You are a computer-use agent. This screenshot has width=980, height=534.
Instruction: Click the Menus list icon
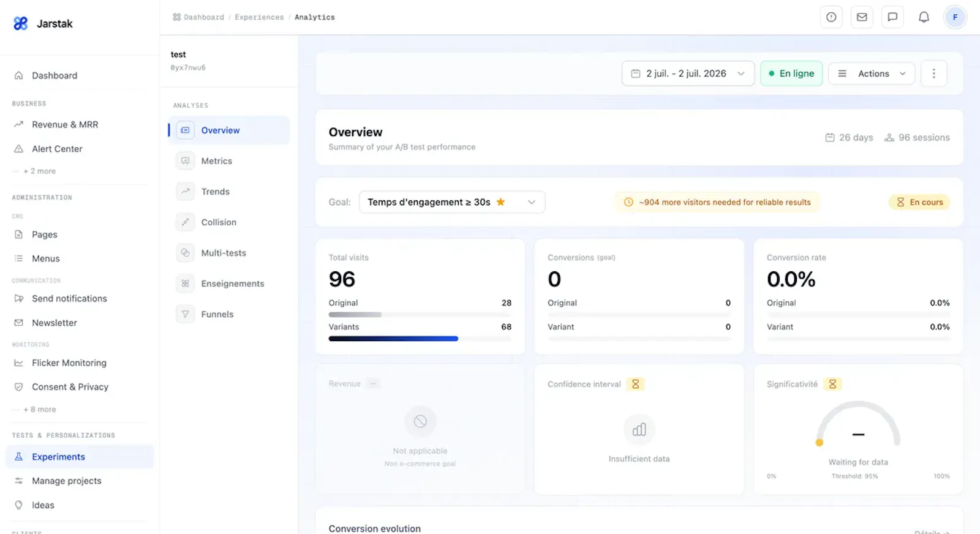coord(19,258)
